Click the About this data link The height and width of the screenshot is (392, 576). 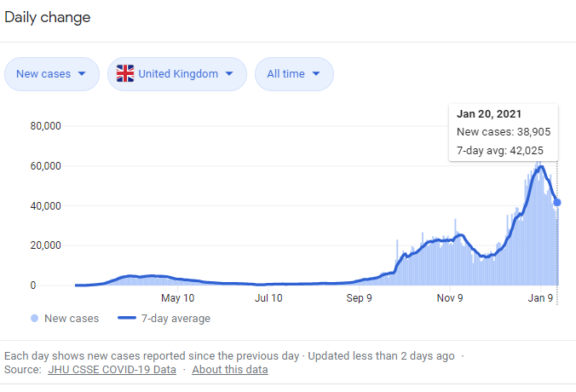[x=229, y=370]
